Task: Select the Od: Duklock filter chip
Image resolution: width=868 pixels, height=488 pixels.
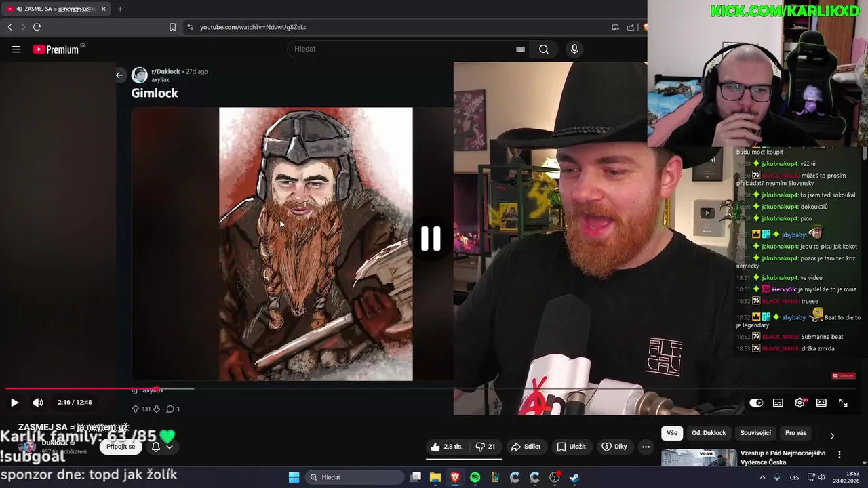Action: click(709, 433)
